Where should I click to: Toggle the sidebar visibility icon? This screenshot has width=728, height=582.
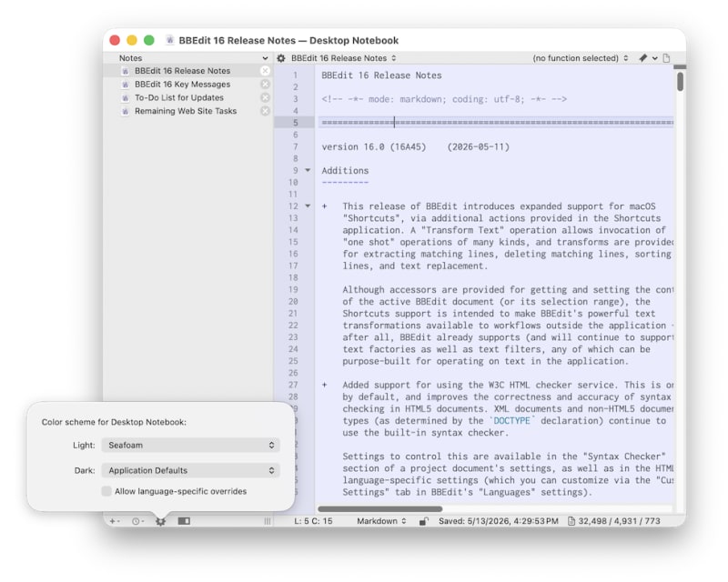[x=184, y=521]
